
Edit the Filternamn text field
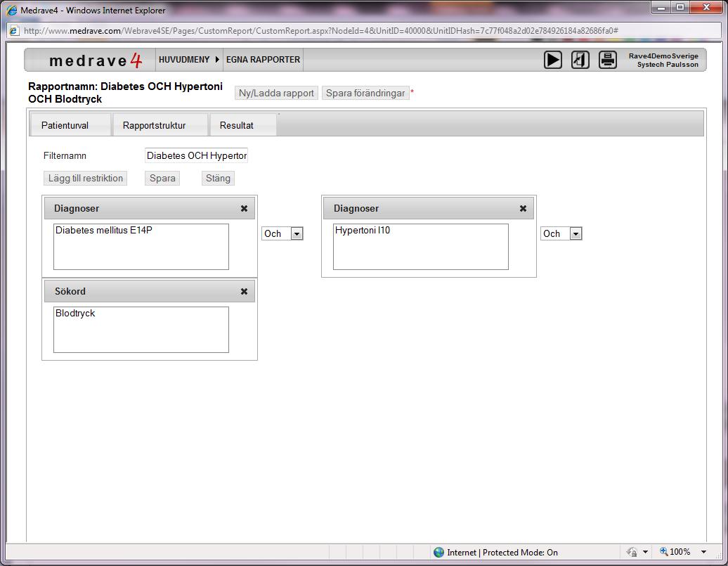pyautogui.click(x=196, y=155)
